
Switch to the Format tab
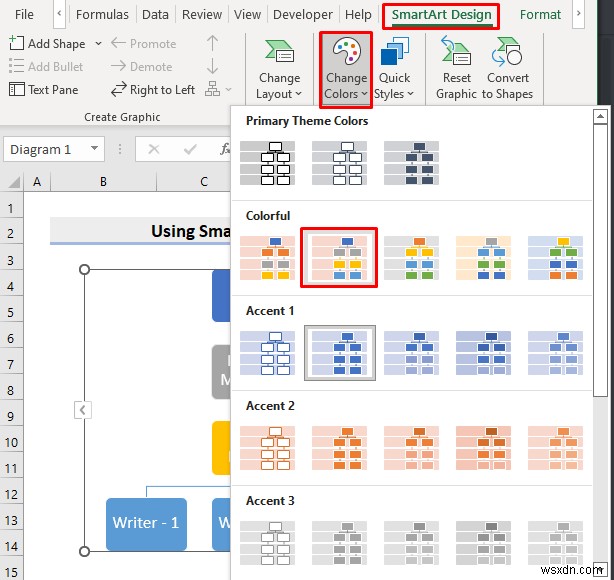540,14
